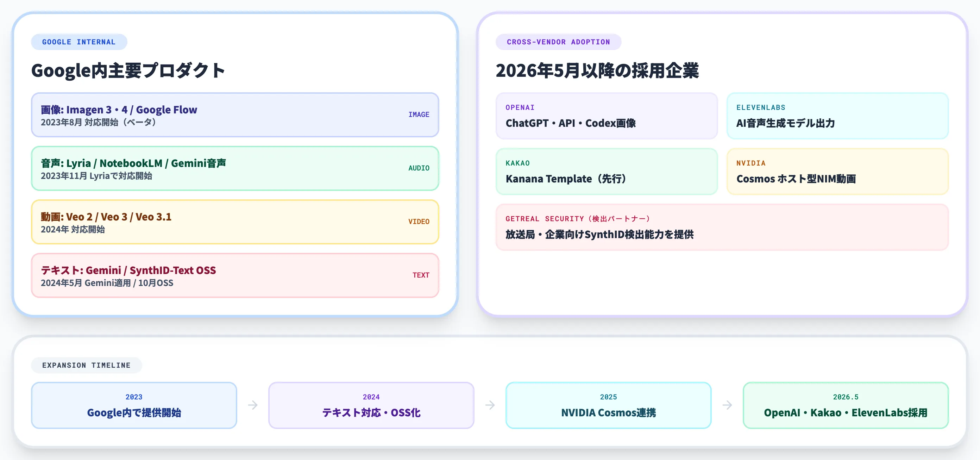Click text 2023年8月 対応開始（ベータ）

pos(99,122)
